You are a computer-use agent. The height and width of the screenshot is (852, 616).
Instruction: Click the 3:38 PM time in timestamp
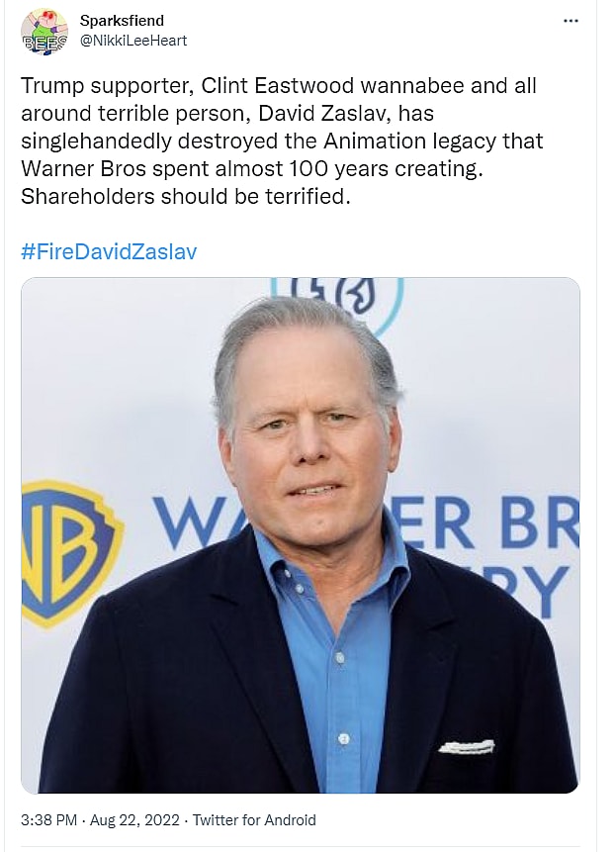point(48,819)
